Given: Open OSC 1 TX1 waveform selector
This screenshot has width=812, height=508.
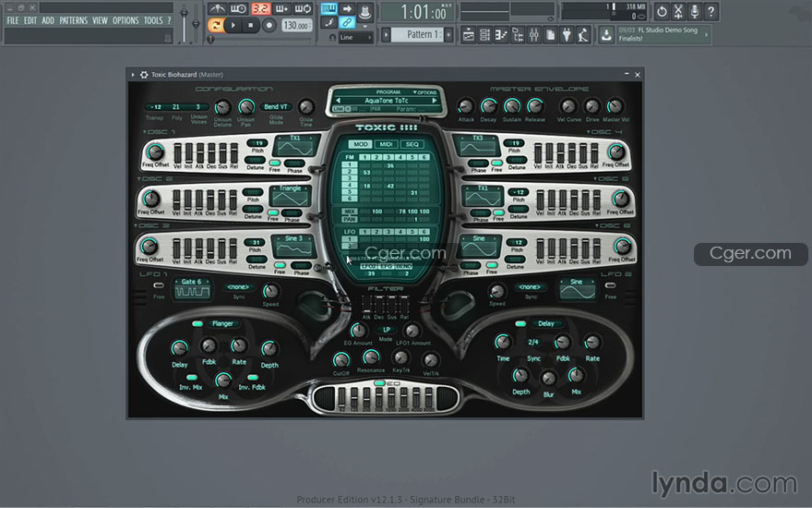Looking at the screenshot, I should [295, 145].
